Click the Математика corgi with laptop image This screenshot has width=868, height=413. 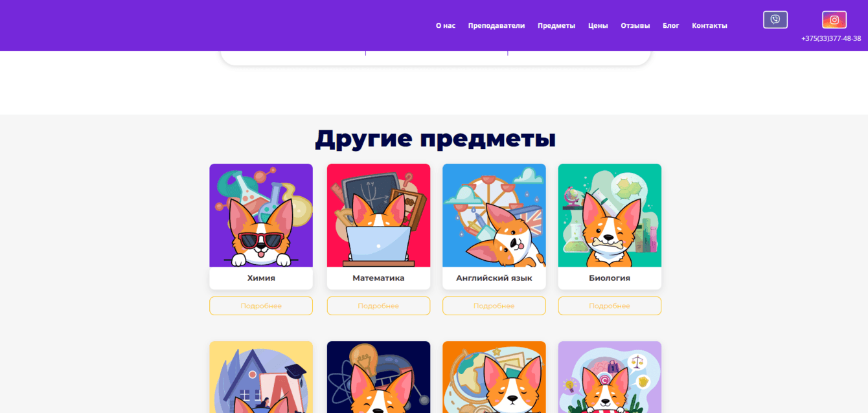(x=378, y=215)
